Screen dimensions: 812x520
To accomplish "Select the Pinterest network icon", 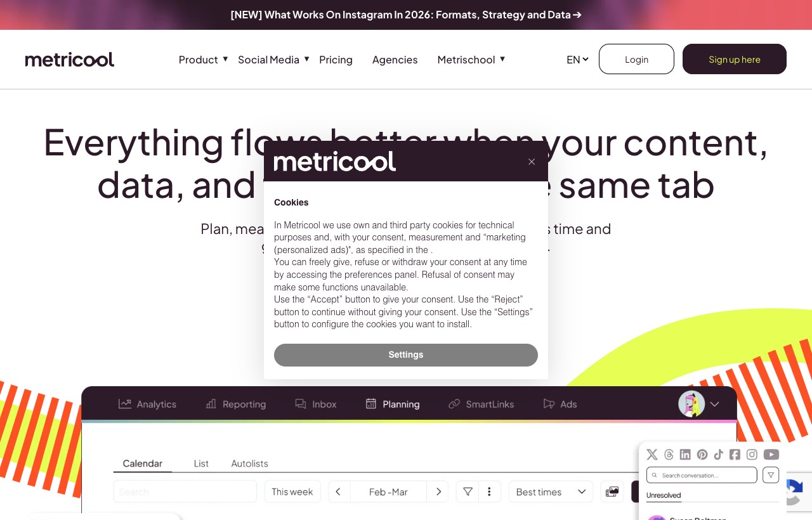I will 702,454.
